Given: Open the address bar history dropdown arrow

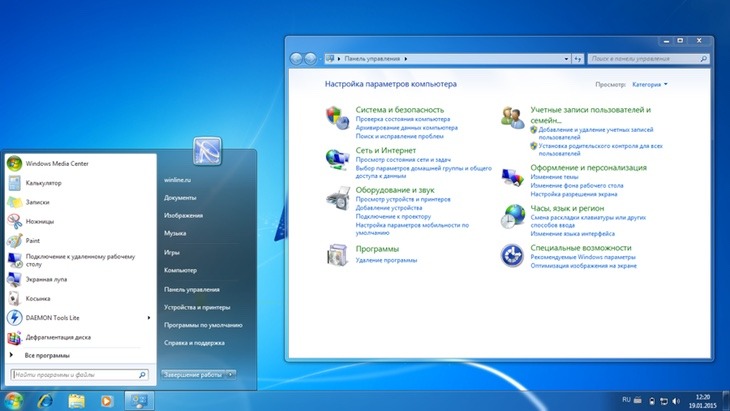Looking at the screenshot, I should pyautogui.click(x=566, y=59).
